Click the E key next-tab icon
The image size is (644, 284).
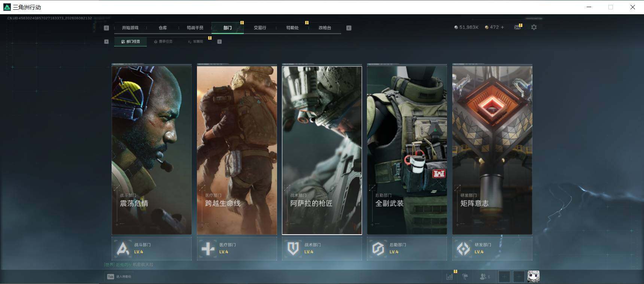pos(349,28)
